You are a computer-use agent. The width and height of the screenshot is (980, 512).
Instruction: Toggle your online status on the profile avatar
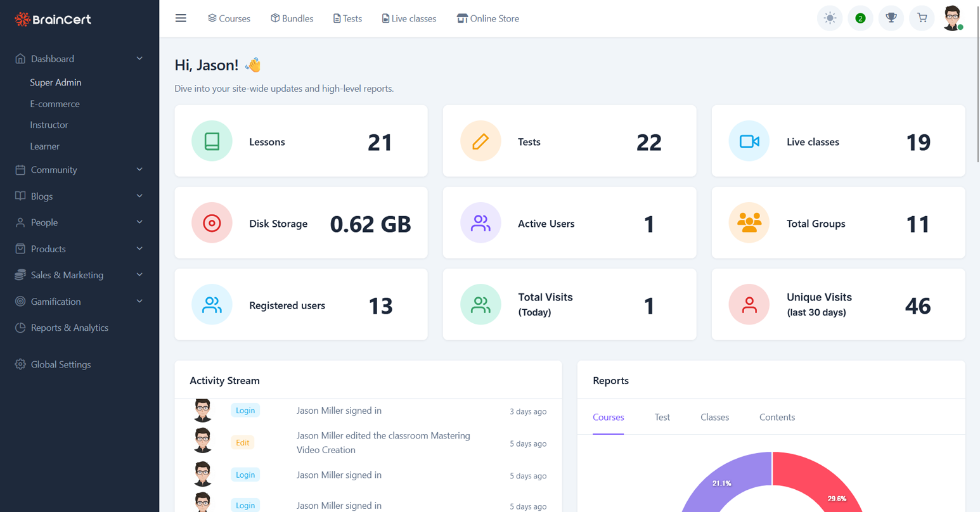(962, 27)
